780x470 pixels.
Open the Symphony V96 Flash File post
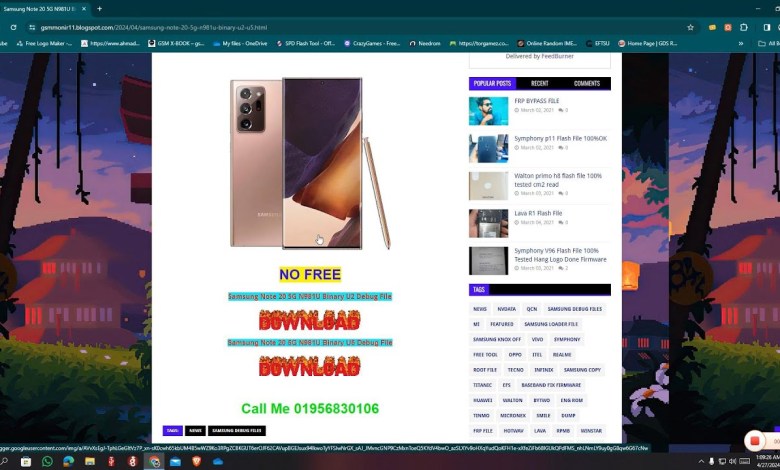(560, 255)
